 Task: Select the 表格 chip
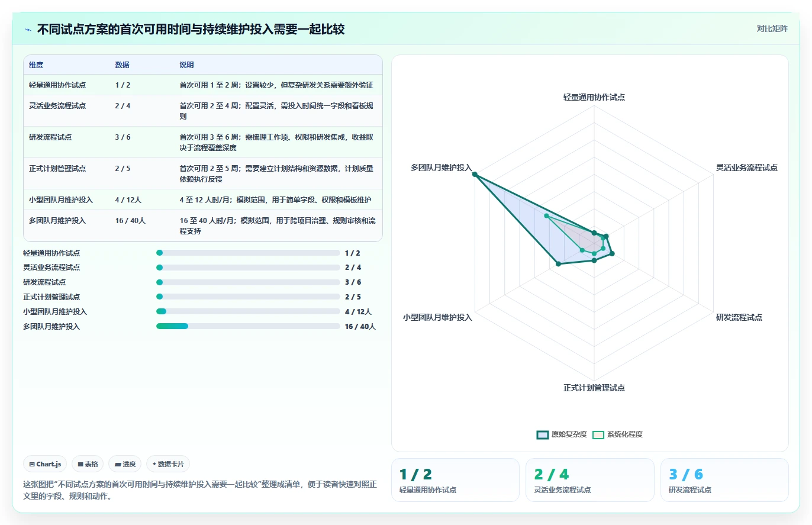pyautogui.click(x=88, y=464)
